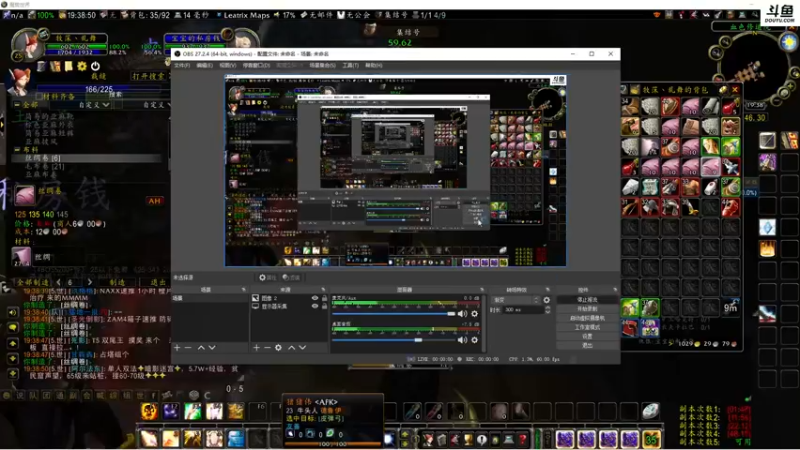
Task: Click the silk cloth reagent icon
Action: point(21,257)
